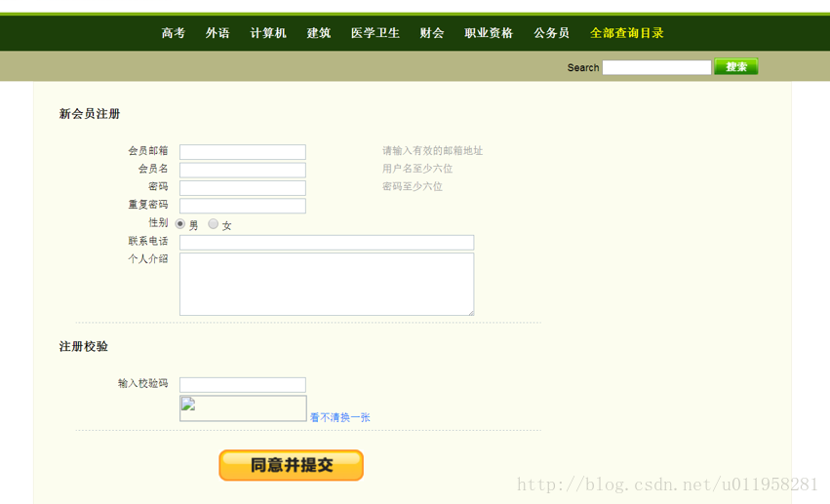Click the 看不清换一张 link
Image resolution: width=830 pixels, height=504 pixels.
point(339,418)
